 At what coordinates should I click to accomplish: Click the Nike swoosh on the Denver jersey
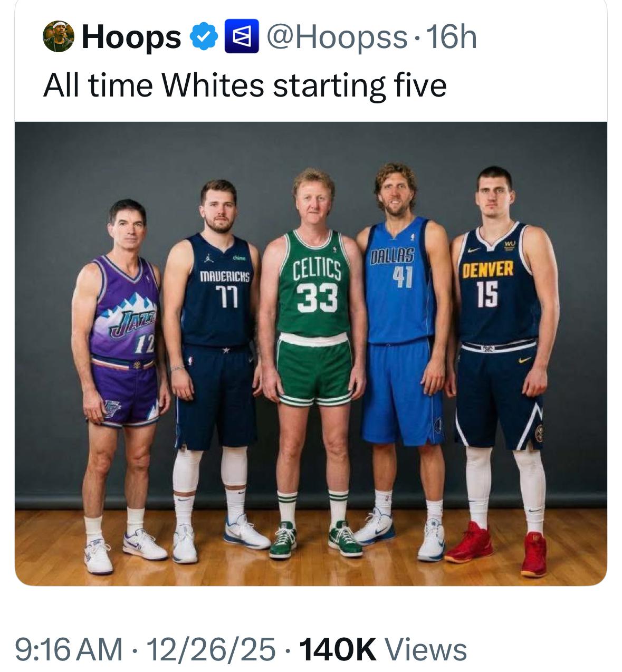point(474,249)
